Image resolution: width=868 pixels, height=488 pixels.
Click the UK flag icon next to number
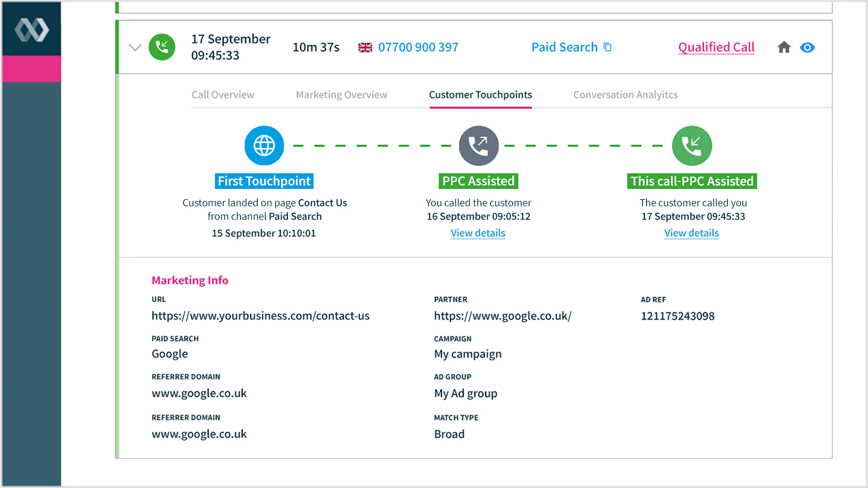[365, 47]
